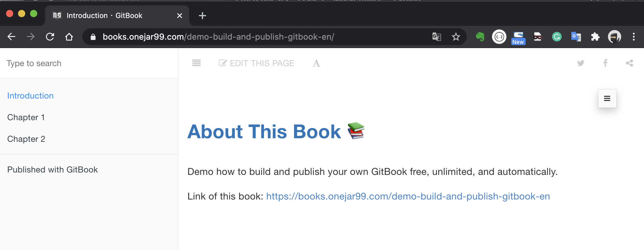Share this page on Twitter
This screenshot has width=644, height=250.
click(x=581, y=63)
